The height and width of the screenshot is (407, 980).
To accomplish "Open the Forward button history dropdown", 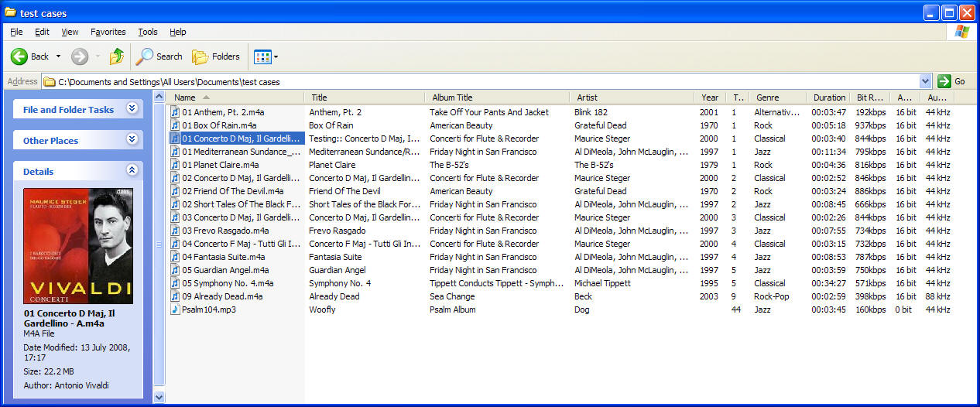I will (98, 56).
